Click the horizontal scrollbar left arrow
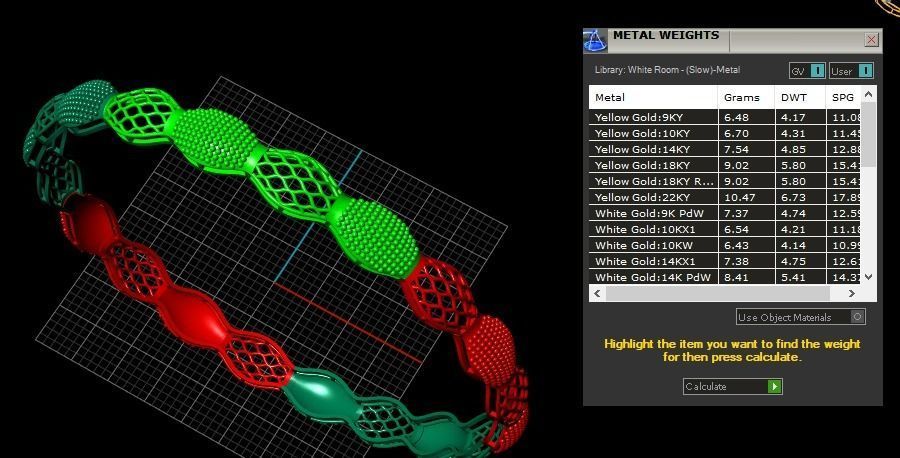The image size is (900, 458). [598, 293]
